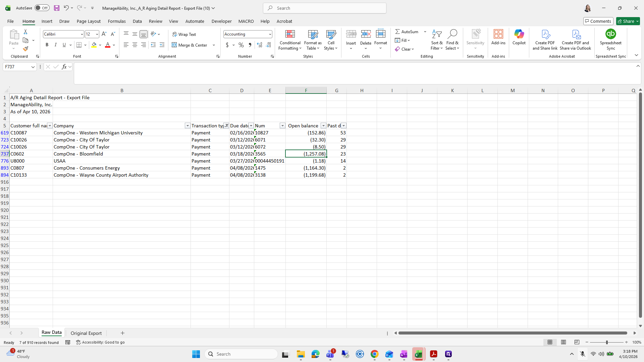Toggle Bold formatting
Image resolution: width=644 pixels, height=362 pixels.
coord(47,45)
